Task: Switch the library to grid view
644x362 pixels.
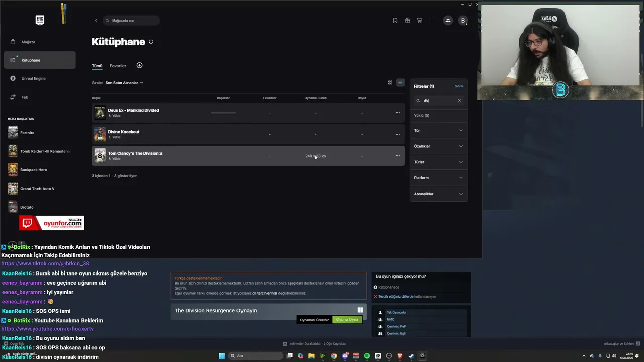Action: click(x=390, y=83)
